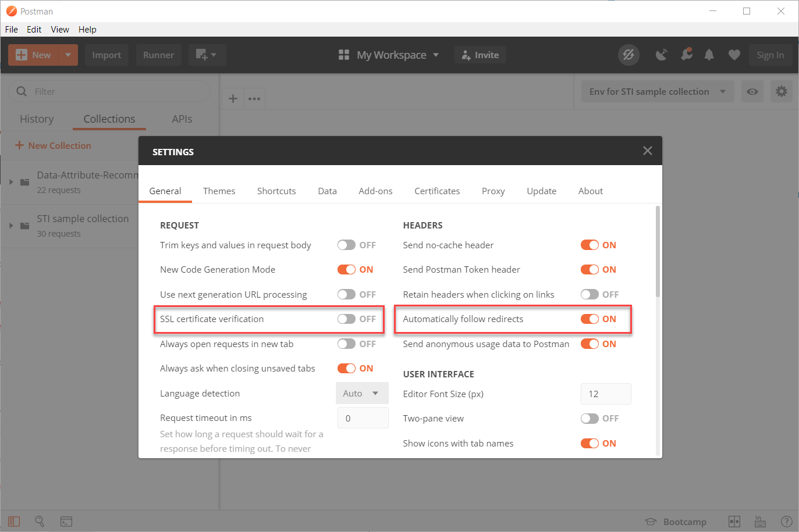Go to the Data settings tab

click(x=327, y=191)
